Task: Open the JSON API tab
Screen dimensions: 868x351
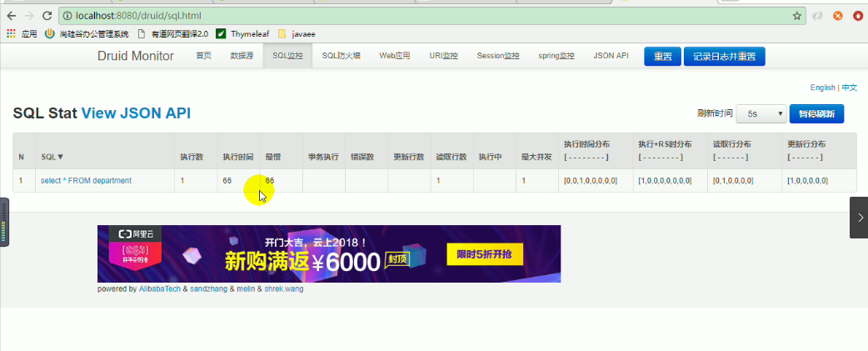Action: 611,56
